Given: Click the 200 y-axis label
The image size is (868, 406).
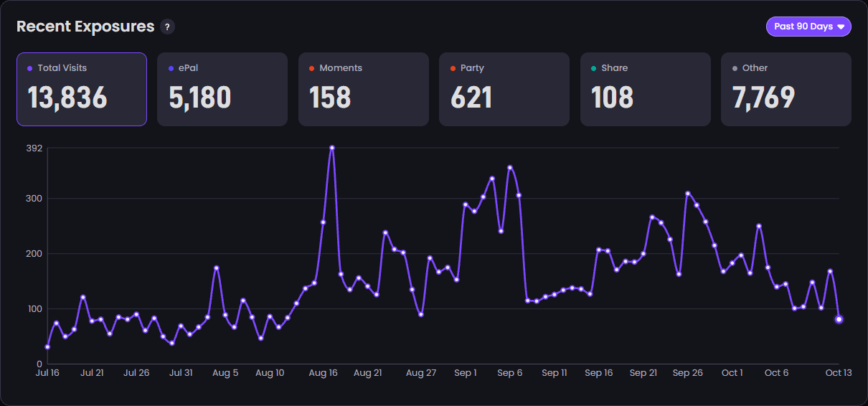Looking at the screenshot, I should 34,254.
